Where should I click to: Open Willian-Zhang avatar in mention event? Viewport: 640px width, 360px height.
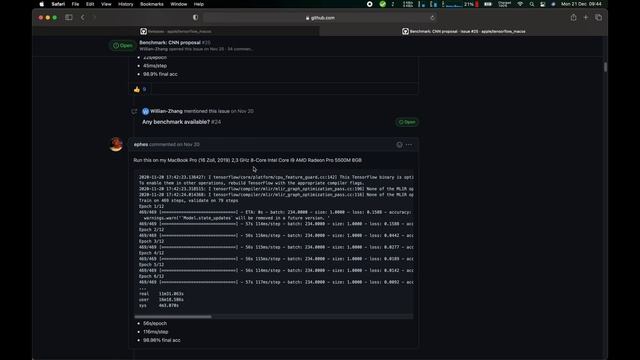145,111
